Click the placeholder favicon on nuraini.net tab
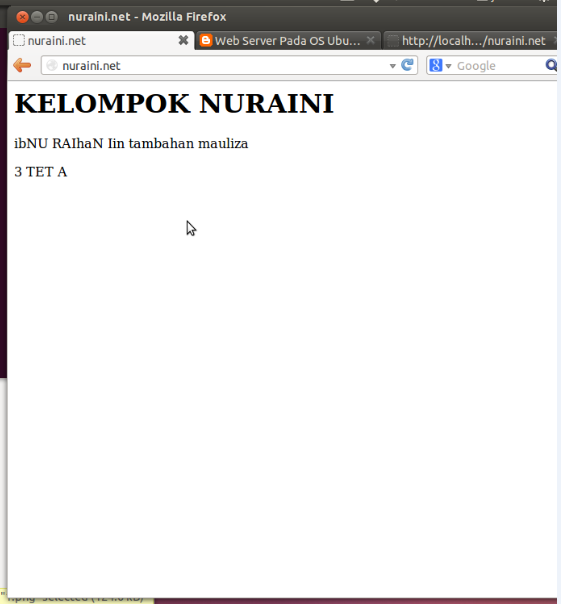 click(x=19, y=40)
